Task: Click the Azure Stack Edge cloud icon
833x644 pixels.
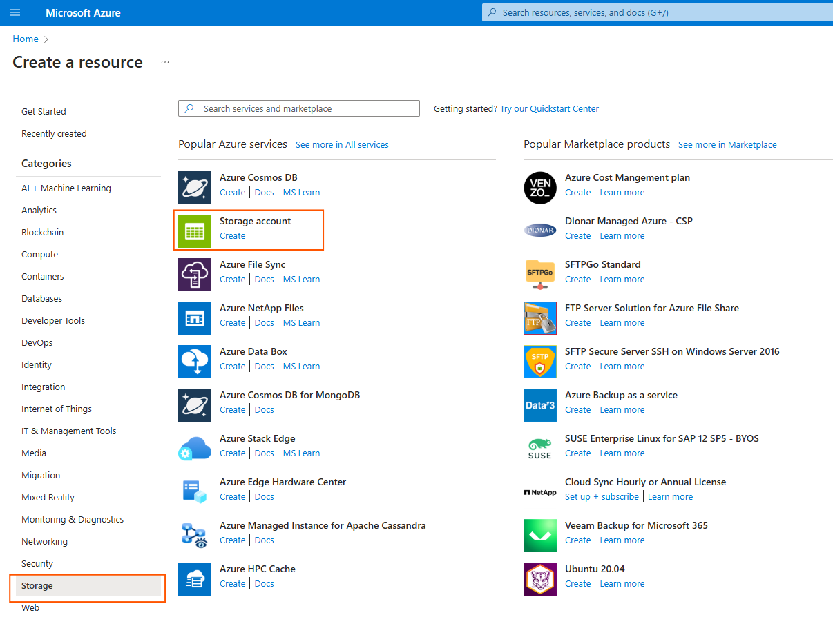Action: tap(195, 449)
